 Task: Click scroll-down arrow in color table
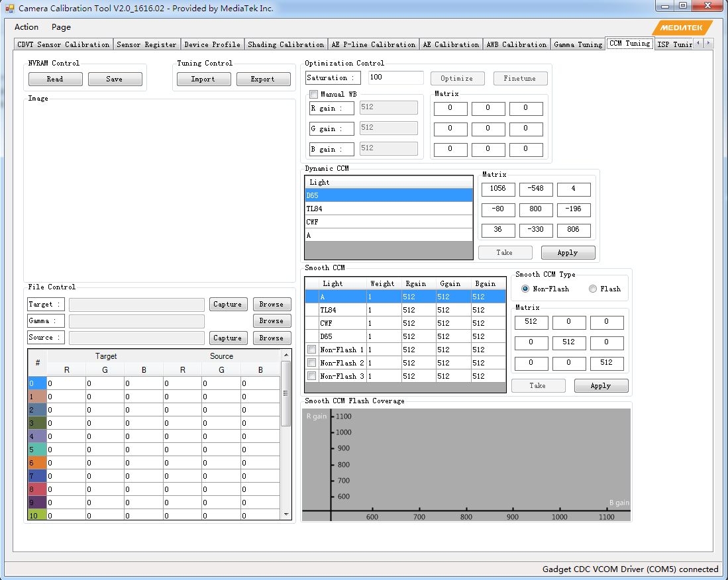tap(286, 514)
